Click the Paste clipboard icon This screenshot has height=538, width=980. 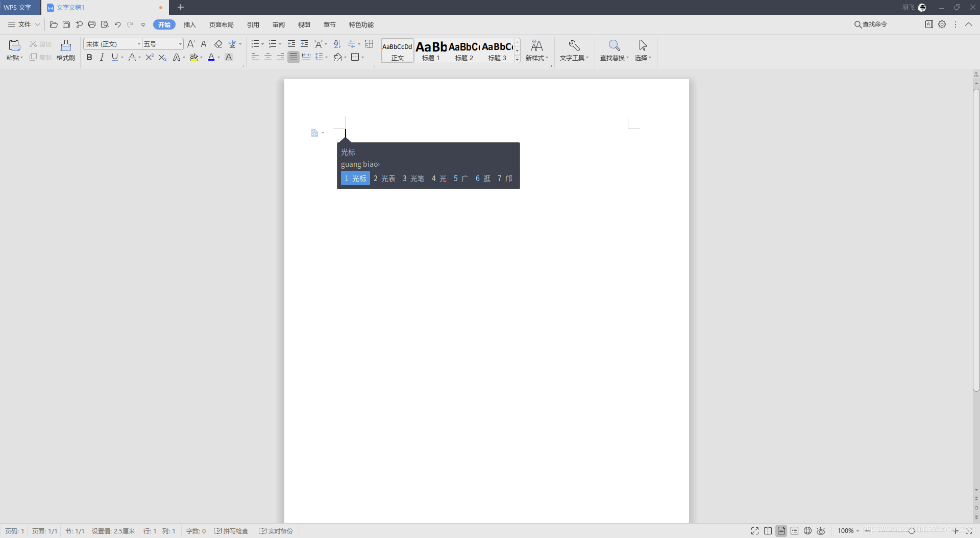(14, 45)
